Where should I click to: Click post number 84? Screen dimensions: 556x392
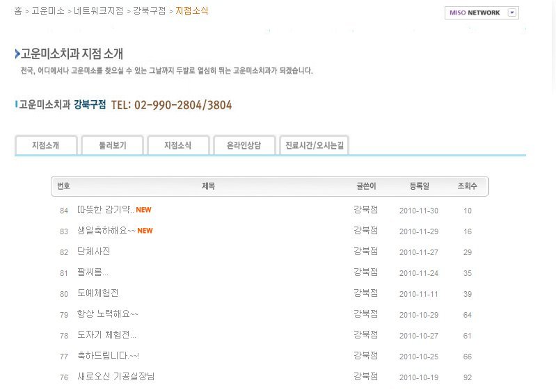64,211
